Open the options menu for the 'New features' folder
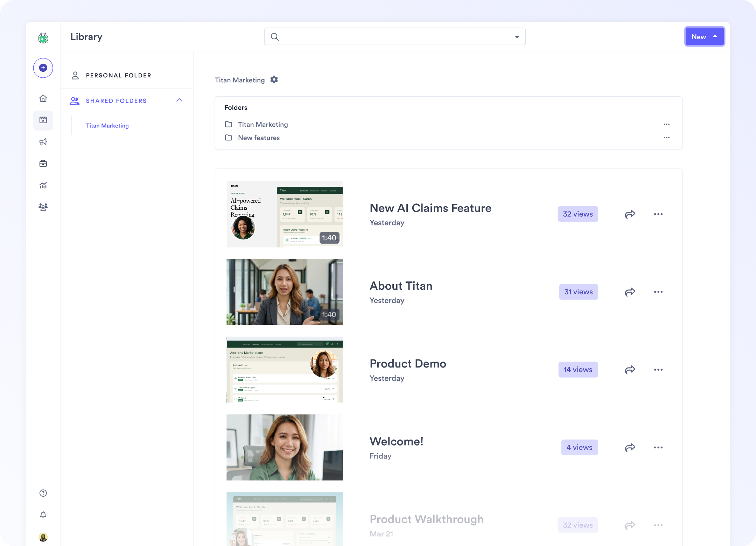Image resolution: width=756 pixels, height=546 pixels. [666, 138]
